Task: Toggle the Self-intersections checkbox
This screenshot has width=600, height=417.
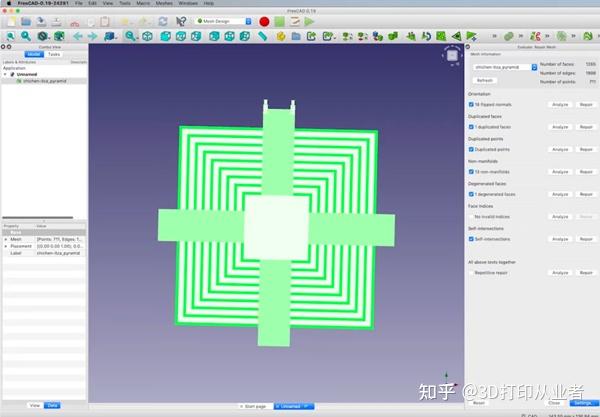Action: [x=471, y=239]
